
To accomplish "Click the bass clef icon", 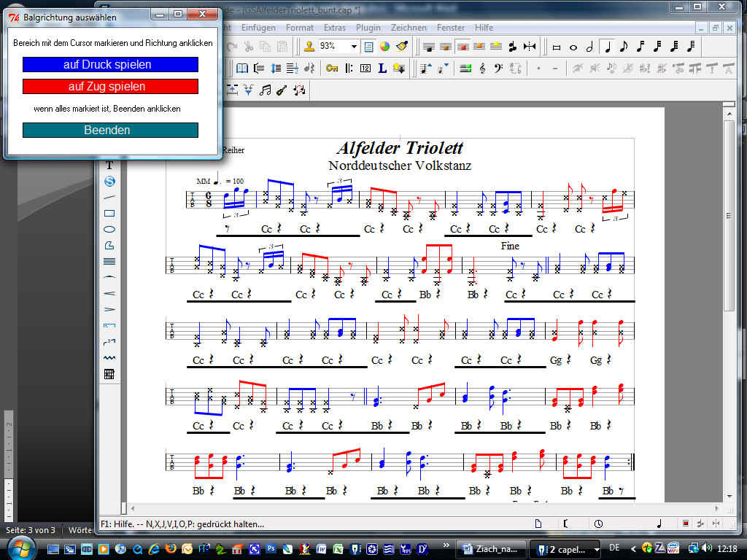I will coord(498,69).
